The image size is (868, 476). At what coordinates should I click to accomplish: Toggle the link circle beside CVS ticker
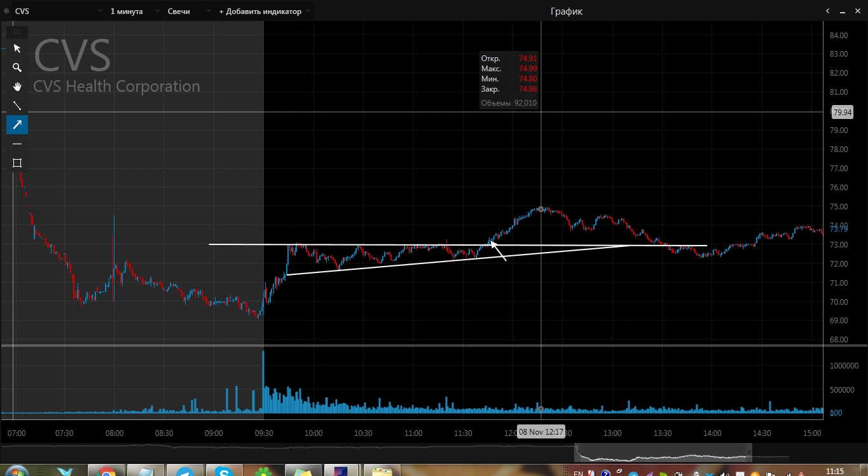6,11
